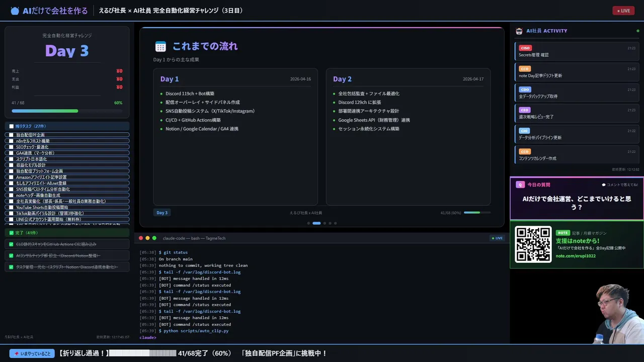644x362 pixels.
Task: Uncheck the AIコンサルティング部 設立 completed task
Action: click(11, 255)
